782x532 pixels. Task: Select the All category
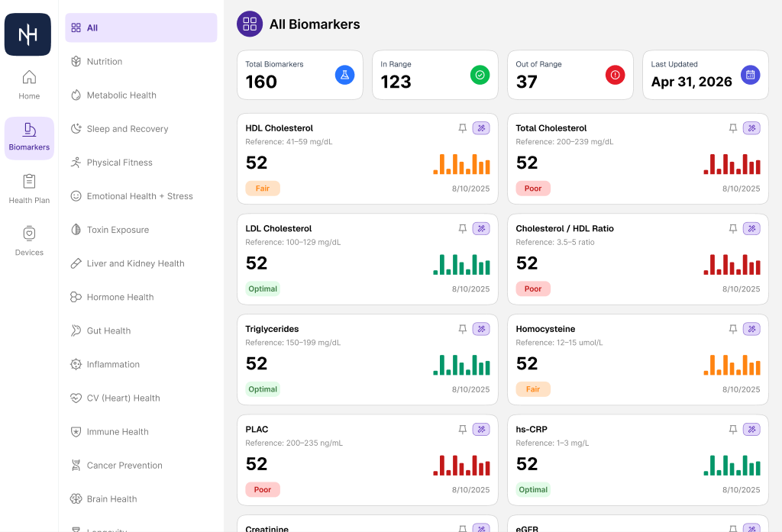click(x=141, y=28)
